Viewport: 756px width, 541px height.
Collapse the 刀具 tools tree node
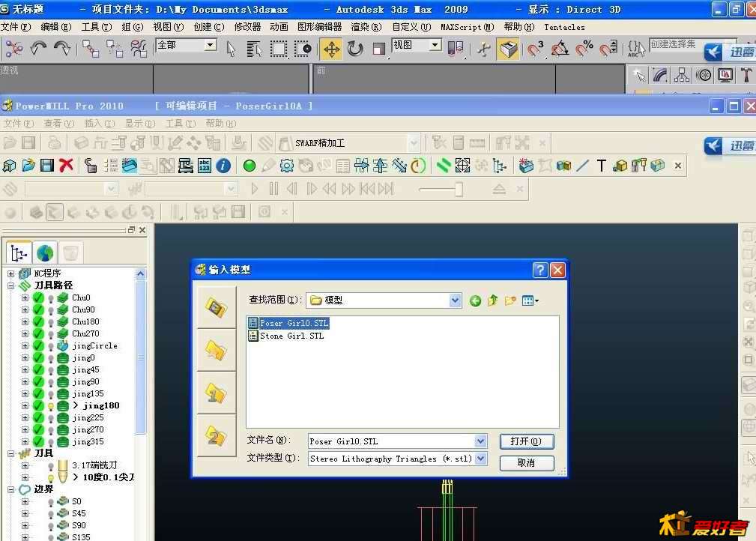10,453
